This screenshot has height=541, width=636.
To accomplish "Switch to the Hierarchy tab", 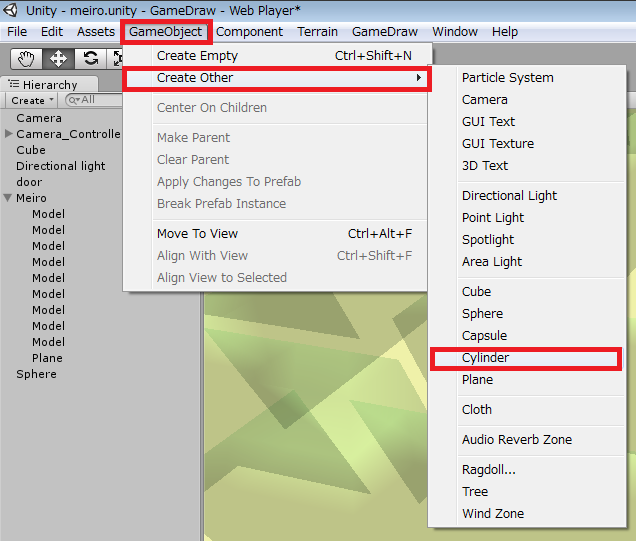I will point(49,84).
